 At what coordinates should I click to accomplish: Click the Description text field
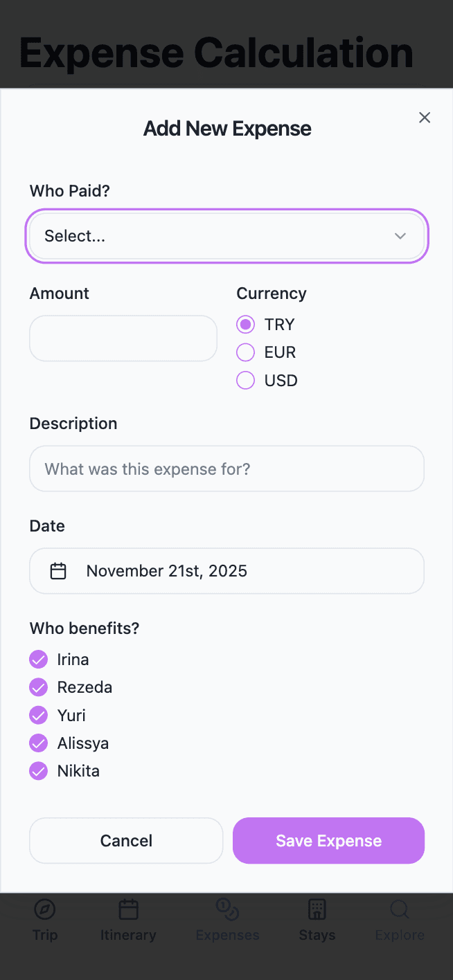226,469
